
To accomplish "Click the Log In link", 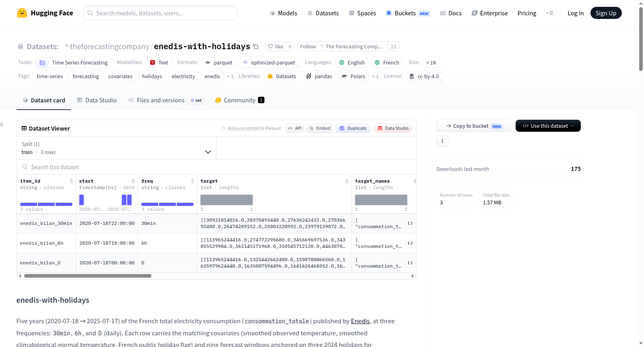I will point(576,13).
